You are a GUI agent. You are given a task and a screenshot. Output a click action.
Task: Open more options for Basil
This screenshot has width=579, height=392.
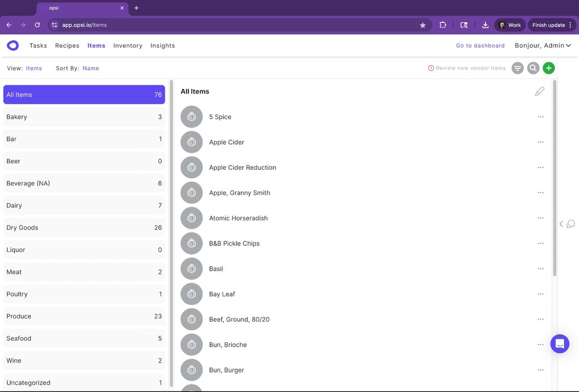[x=540, y=269]
